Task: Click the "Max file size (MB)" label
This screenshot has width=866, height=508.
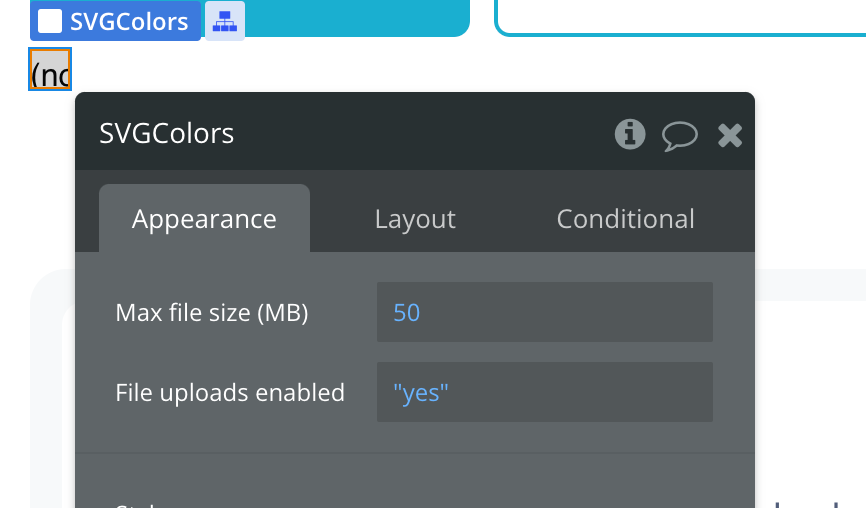Action: tap(212, 313)
